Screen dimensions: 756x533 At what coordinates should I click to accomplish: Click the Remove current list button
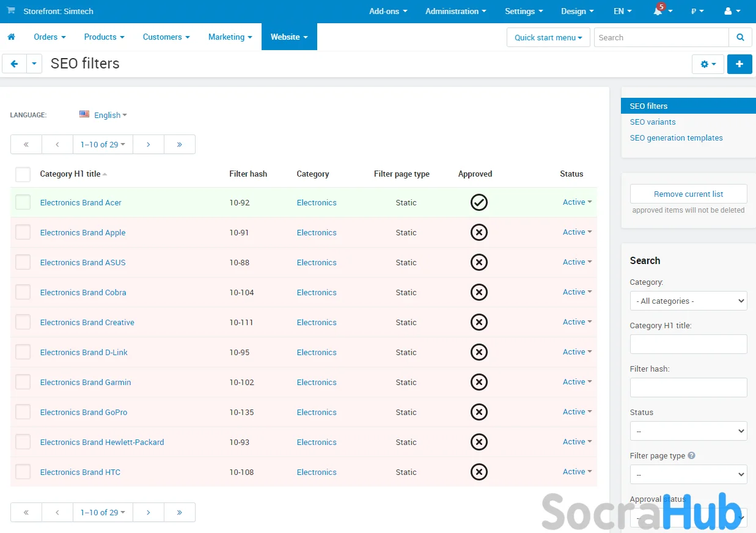[688, 194]
